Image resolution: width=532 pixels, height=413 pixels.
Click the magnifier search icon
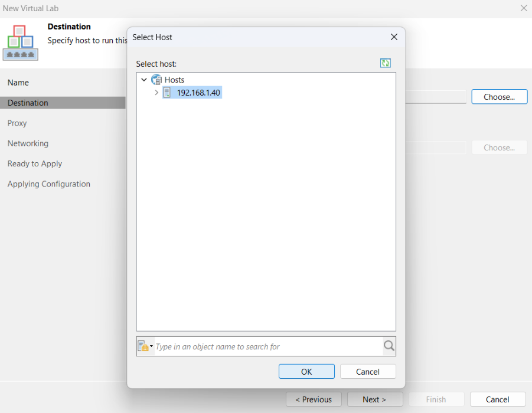coord(389,346)
